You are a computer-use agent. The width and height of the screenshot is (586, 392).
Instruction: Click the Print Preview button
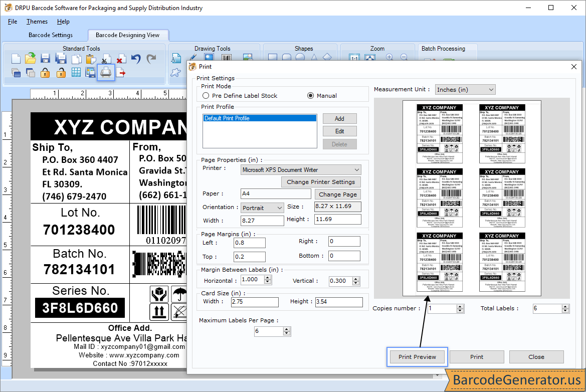coord(417,357)
